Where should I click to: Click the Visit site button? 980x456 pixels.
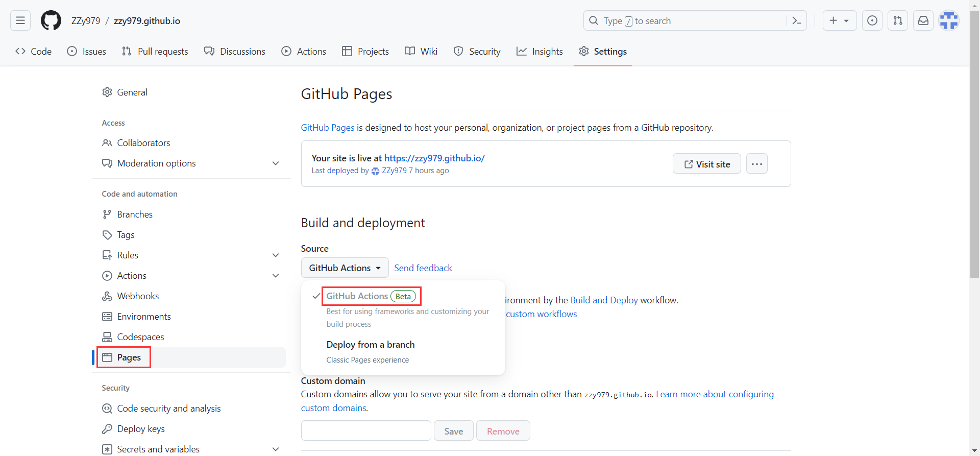[x=707, y=164]
